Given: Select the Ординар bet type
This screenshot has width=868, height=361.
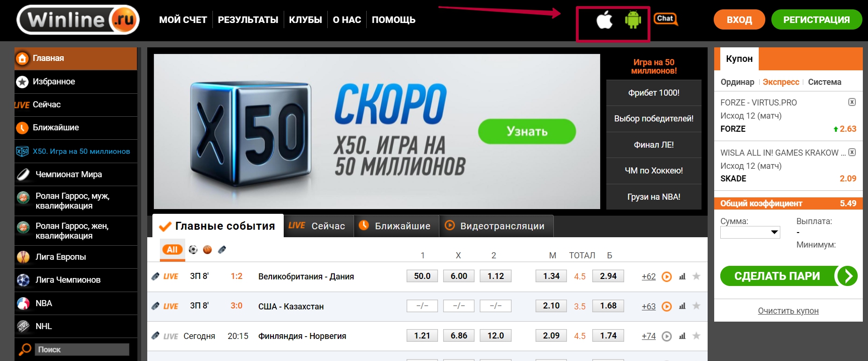Looking at the screenshot, I should pyautogui.click(x=737, y=82).
